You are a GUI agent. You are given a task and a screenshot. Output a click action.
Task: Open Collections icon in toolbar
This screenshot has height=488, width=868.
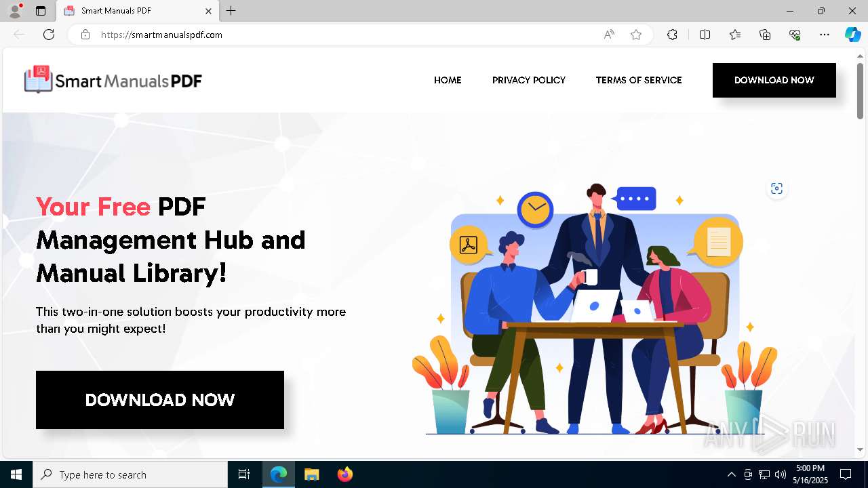[765, 35]
